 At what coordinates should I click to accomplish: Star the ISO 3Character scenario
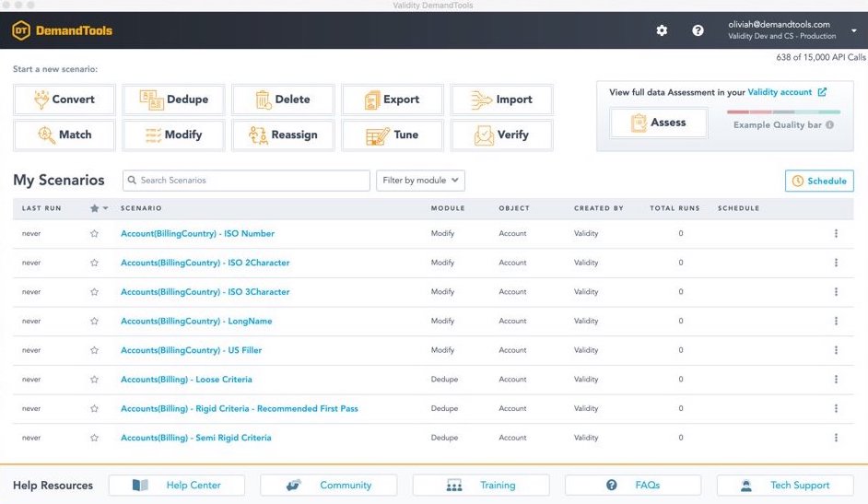coord(94,292)
